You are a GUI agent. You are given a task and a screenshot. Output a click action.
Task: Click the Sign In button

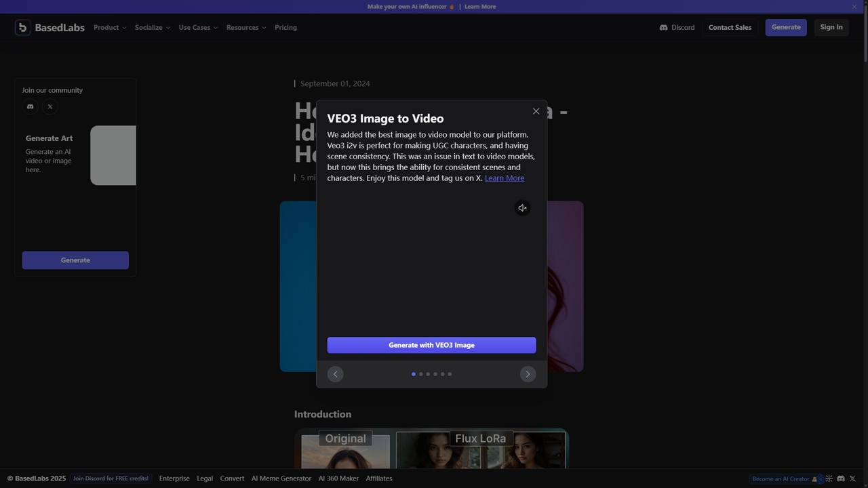(831, 27)
